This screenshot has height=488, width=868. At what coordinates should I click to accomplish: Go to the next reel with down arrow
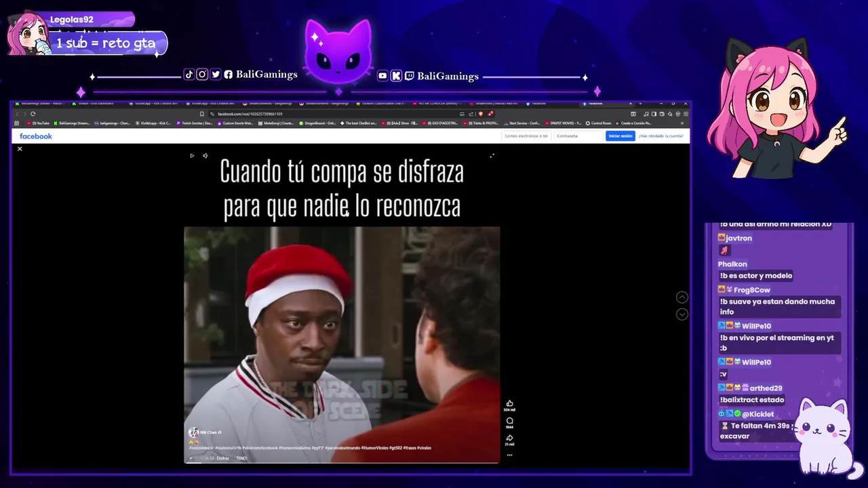[x=682, y=314]
